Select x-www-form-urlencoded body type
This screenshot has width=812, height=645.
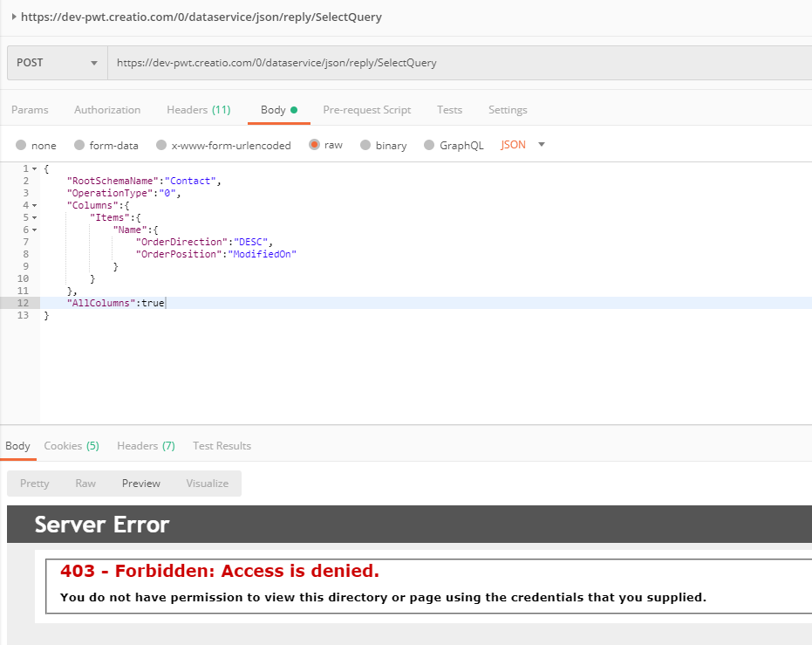[161, 145]
